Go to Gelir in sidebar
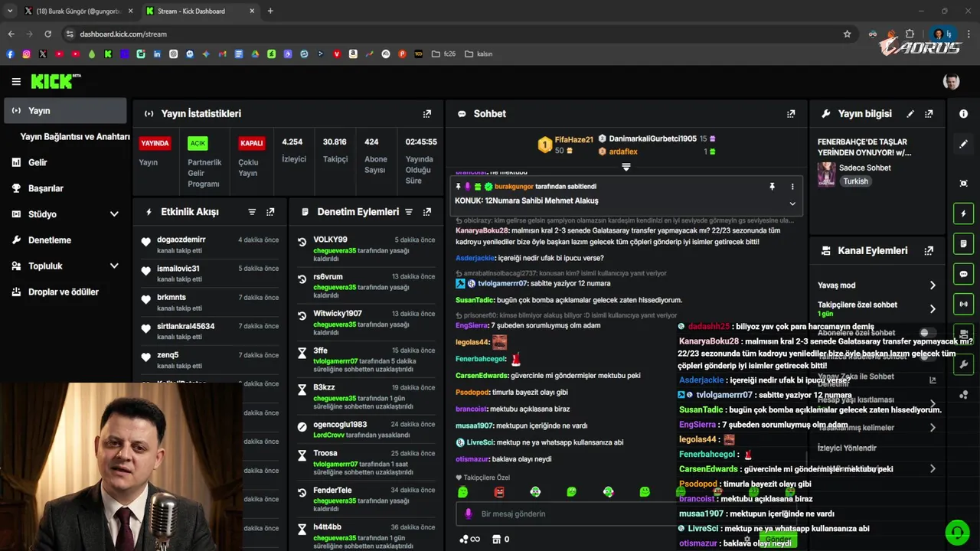Viewport: 980px width, 551px height. coord(65,162)
